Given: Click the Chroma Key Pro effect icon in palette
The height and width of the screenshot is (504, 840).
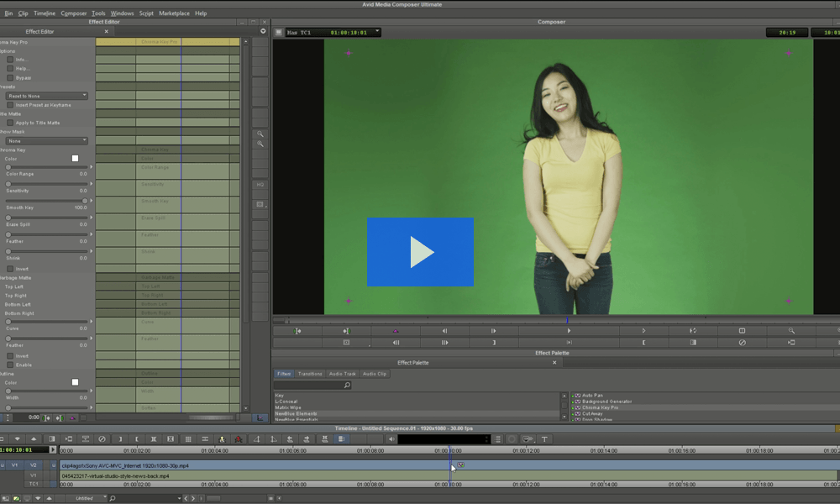Looking at the screenshot, I should [x=578, y=407].
